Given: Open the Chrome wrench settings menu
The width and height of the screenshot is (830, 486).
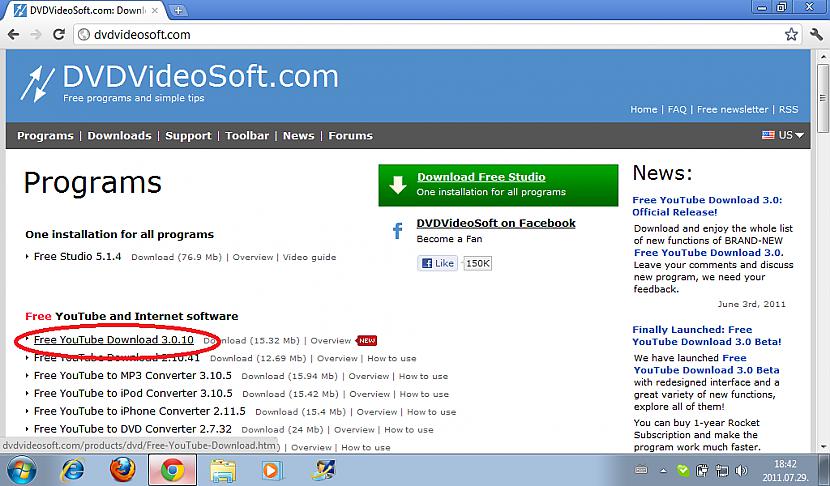Looking at the screenshot, I should tap(816, 34).
